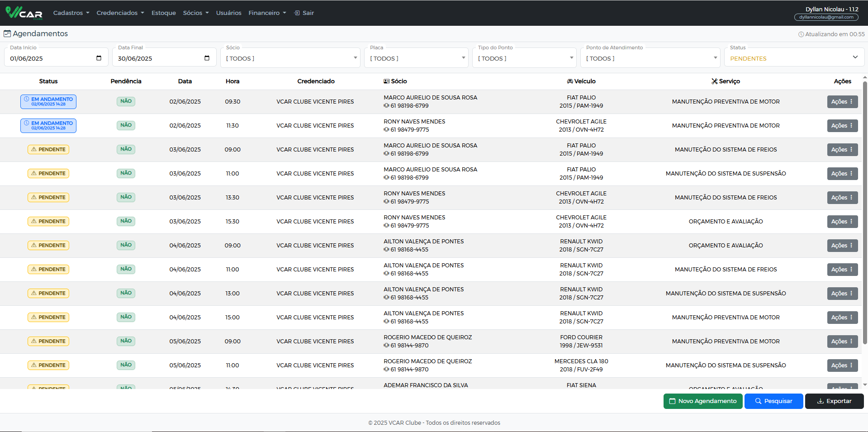Go to the Estoque page
Image resolution: width=868 pixels, height=432 pixels.
click(x=163, y=13)
